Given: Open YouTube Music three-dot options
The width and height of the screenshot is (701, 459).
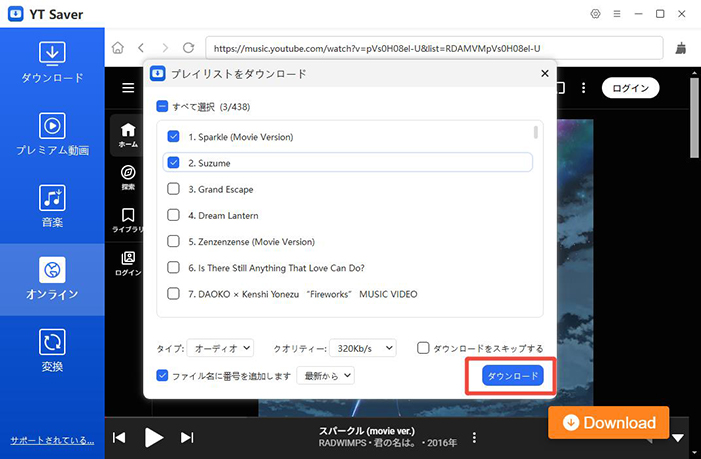Looking at the screenshot, I should click(583, 88).
